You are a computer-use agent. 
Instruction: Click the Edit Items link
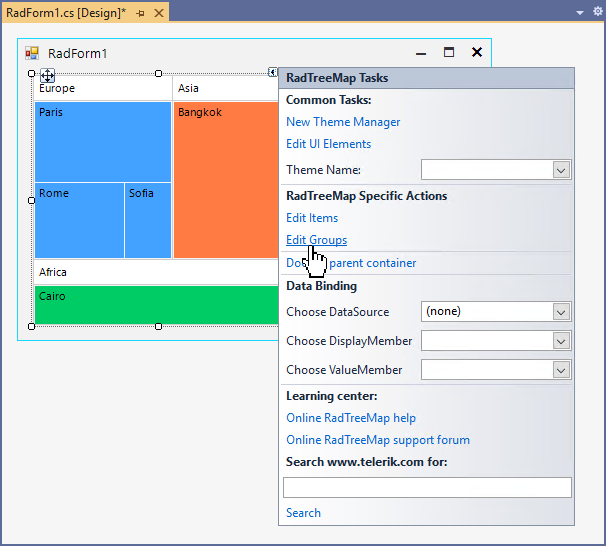click(x=312, y=218)
